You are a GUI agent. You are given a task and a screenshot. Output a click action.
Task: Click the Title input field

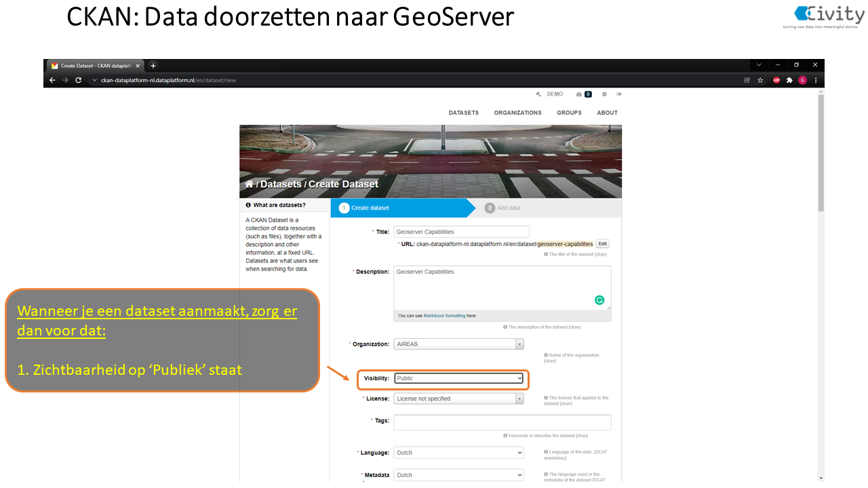tap(461, 232)
